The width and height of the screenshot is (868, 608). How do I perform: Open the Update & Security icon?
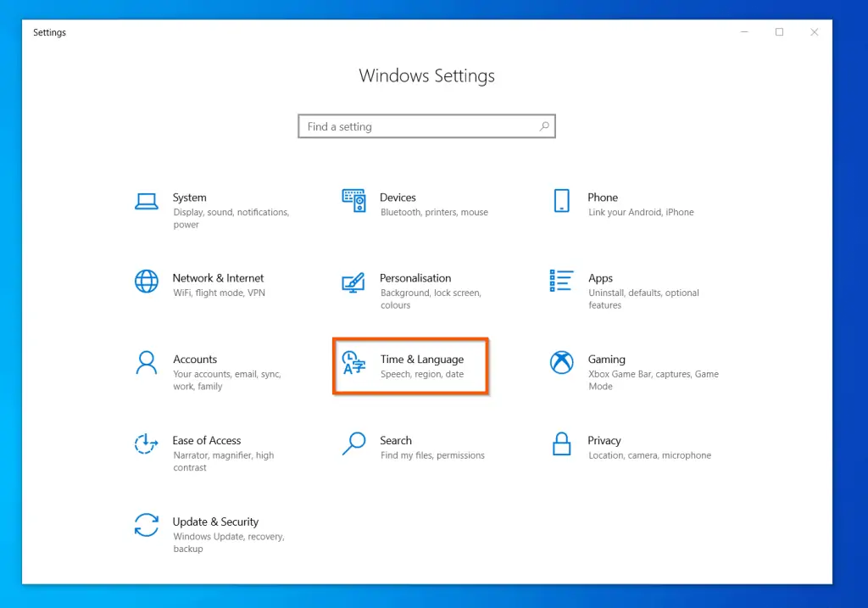coord(147,526)
